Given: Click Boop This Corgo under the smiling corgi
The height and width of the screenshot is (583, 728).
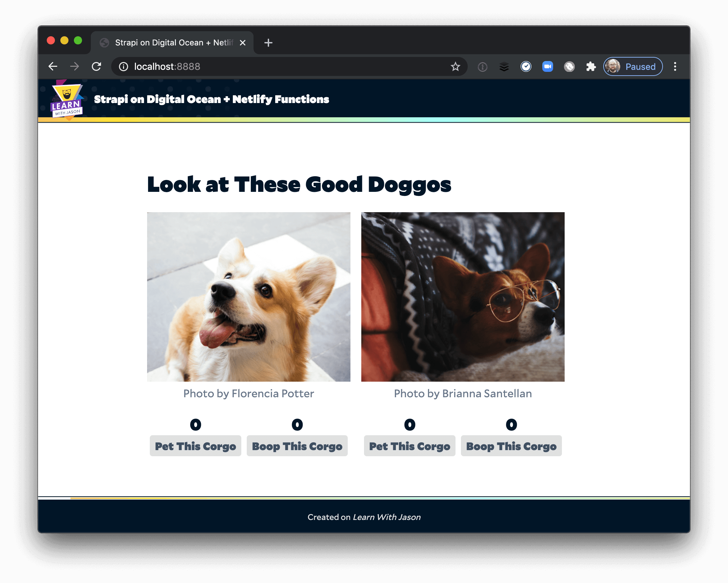Looking at the screenshot, I should tap(297, 446).
